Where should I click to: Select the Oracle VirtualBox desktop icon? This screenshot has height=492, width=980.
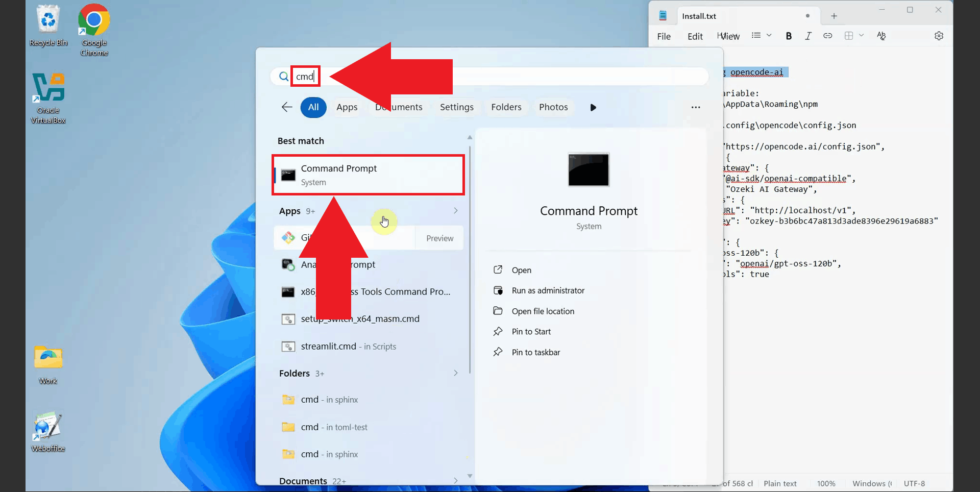pos(48,98)
